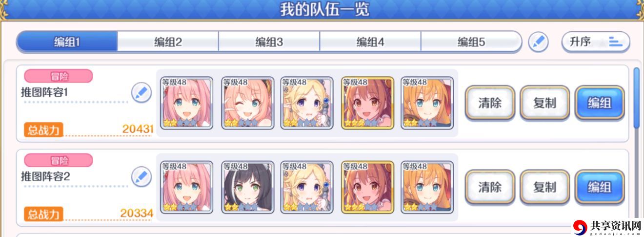
Task: Click the blue 编组 button for 推图阵容1
Action: tap(600, 103)
